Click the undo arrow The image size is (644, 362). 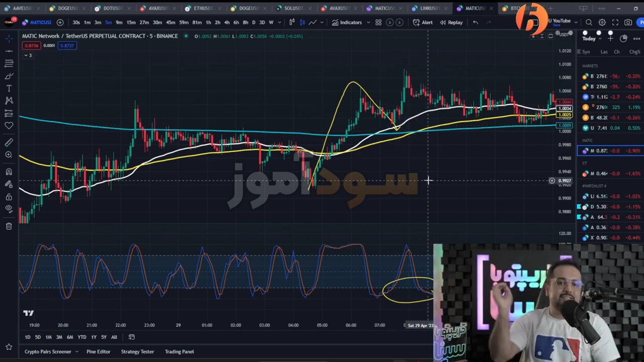click(475, 22)
